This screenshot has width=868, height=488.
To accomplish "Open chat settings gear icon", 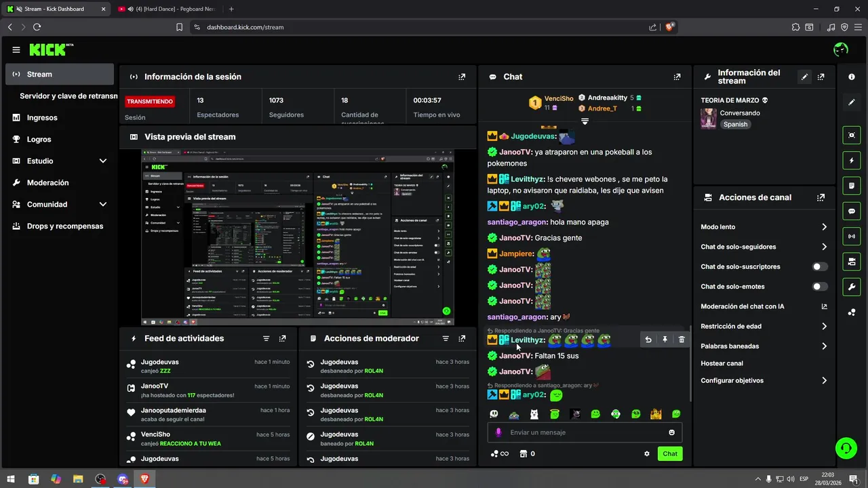I will pos(647,454).
